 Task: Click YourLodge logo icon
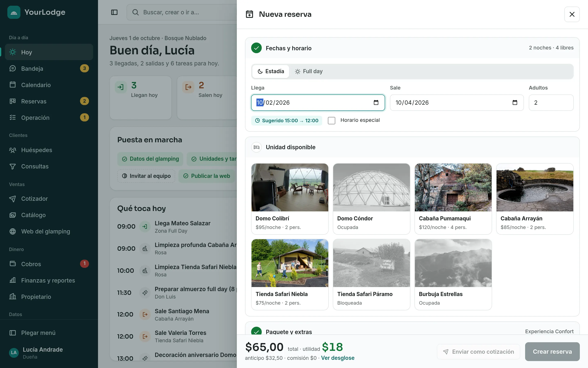pos(14,12)
